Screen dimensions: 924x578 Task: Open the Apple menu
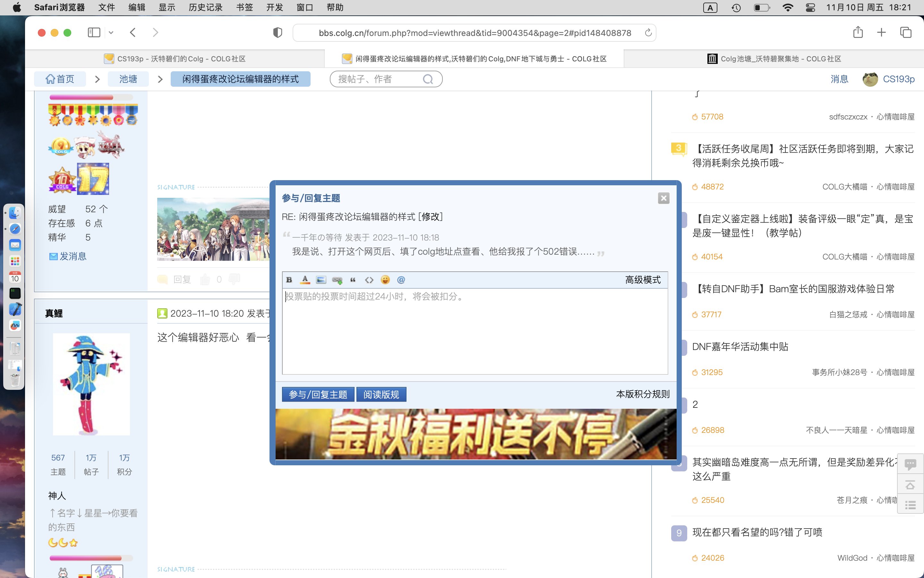click(x=17, y=8)
